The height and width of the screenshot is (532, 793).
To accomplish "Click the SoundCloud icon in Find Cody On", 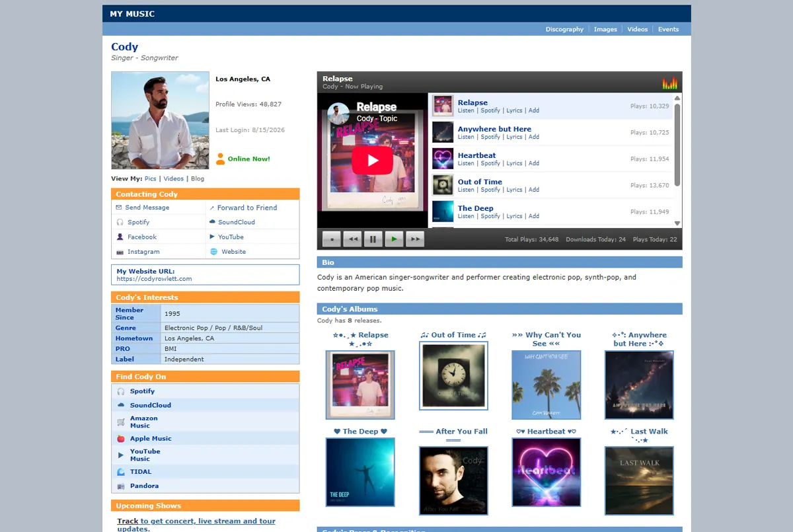I will coord(121,405).
